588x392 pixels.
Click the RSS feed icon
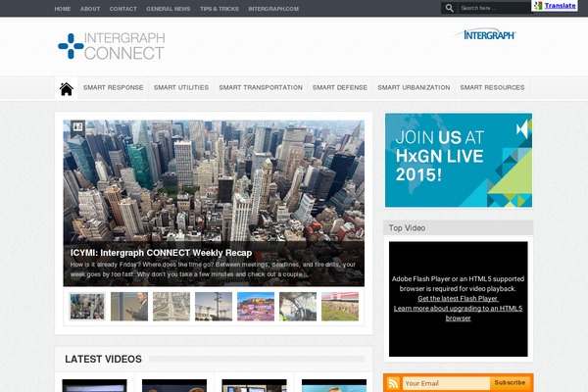[x=393, y=383]
